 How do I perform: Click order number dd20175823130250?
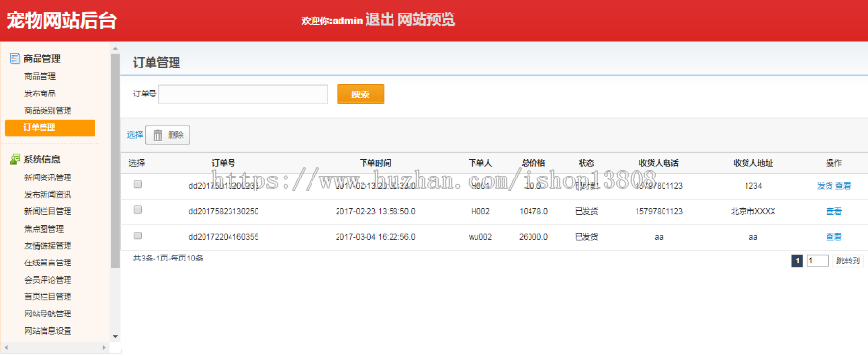click(x=224, y=211)
